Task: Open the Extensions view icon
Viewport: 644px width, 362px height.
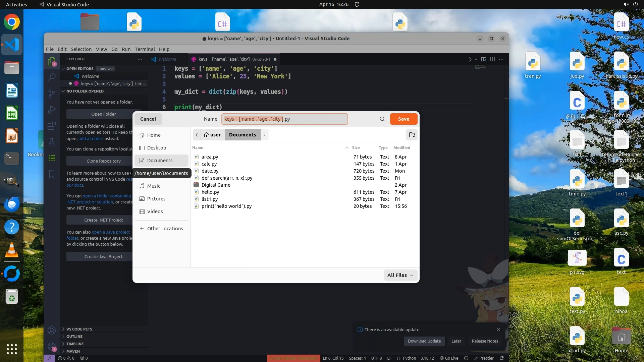Action: pos(52,126)
